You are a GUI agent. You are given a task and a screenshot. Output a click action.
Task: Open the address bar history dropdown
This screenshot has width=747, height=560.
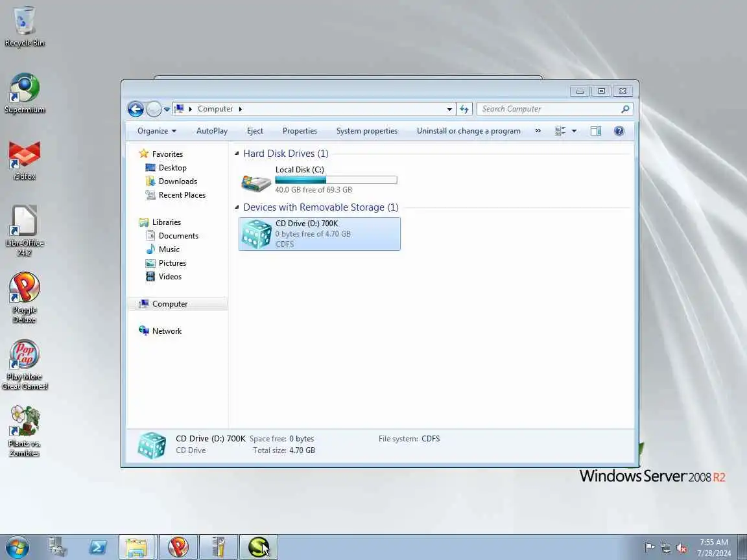pos(449,109)
